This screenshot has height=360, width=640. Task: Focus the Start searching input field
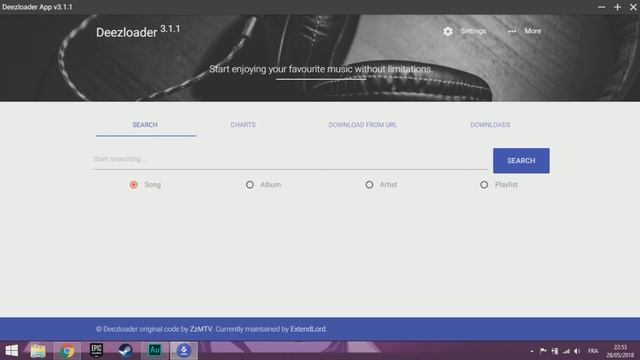coord(290,159)
